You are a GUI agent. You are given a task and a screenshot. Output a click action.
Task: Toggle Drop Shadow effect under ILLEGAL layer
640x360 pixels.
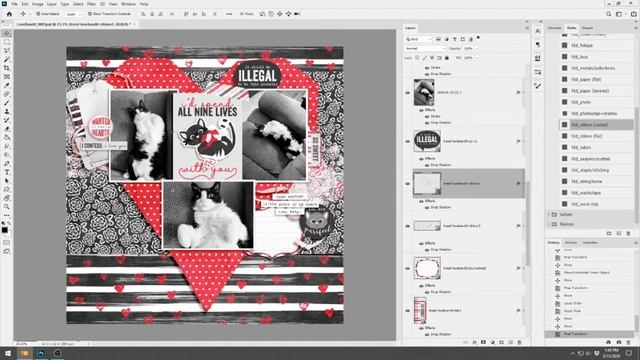coord(427,165)
